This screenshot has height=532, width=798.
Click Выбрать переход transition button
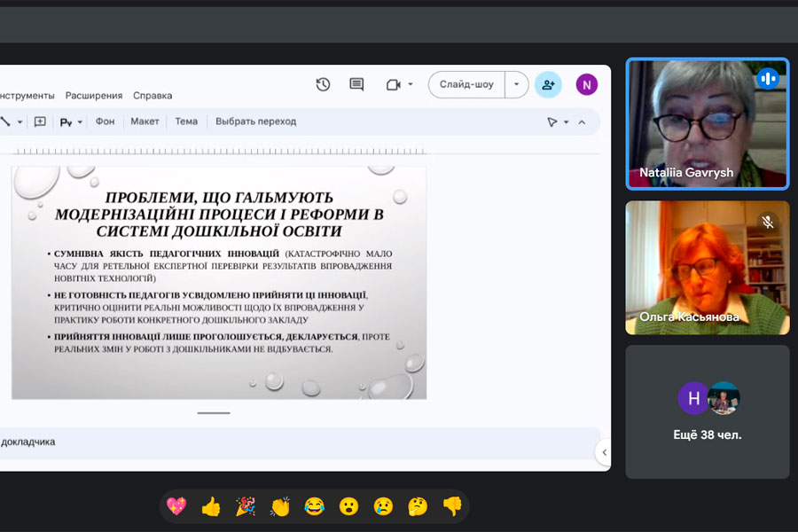(x=256, y=121)
